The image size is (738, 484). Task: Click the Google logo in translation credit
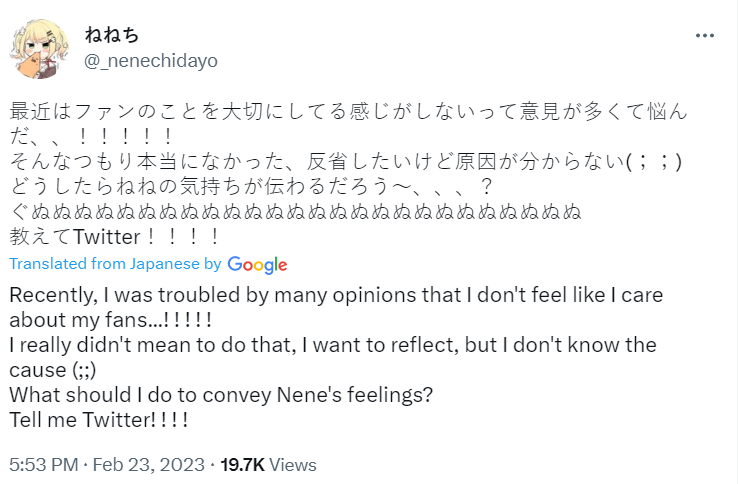tap(257, 264)
